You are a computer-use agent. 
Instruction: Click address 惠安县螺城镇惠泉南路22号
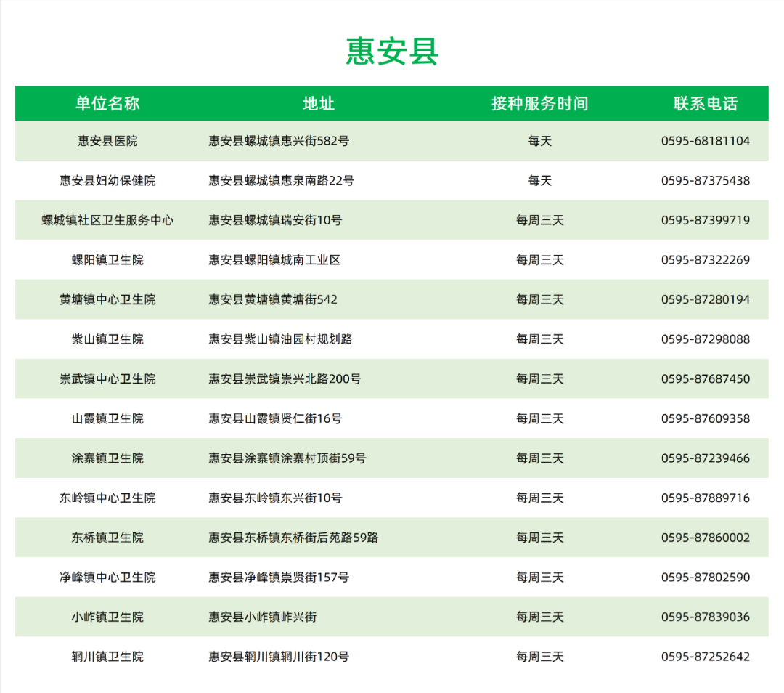click(281, 180)
